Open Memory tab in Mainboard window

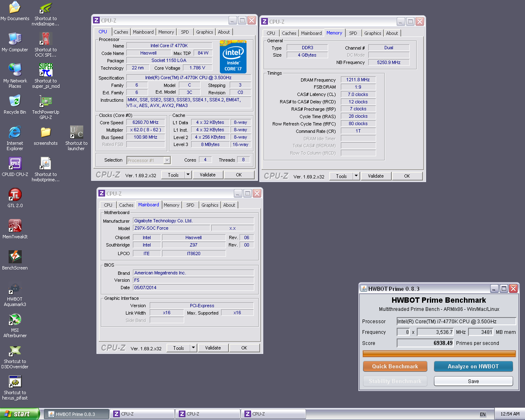(171, 205)
